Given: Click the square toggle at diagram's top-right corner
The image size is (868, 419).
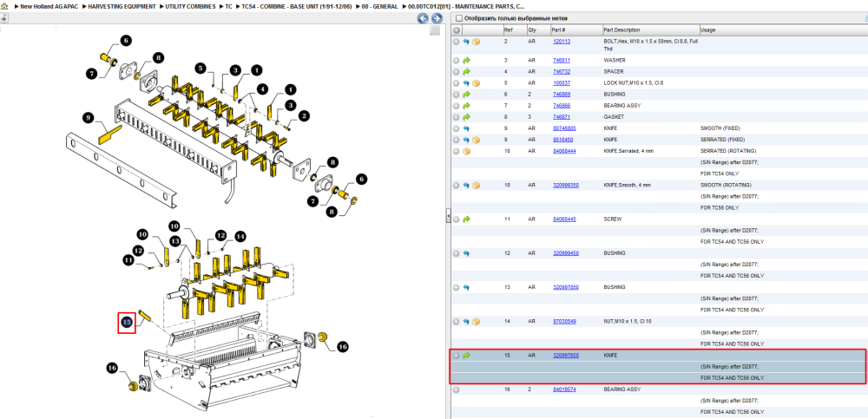Looking at the screenshot, I should (435, 30).
